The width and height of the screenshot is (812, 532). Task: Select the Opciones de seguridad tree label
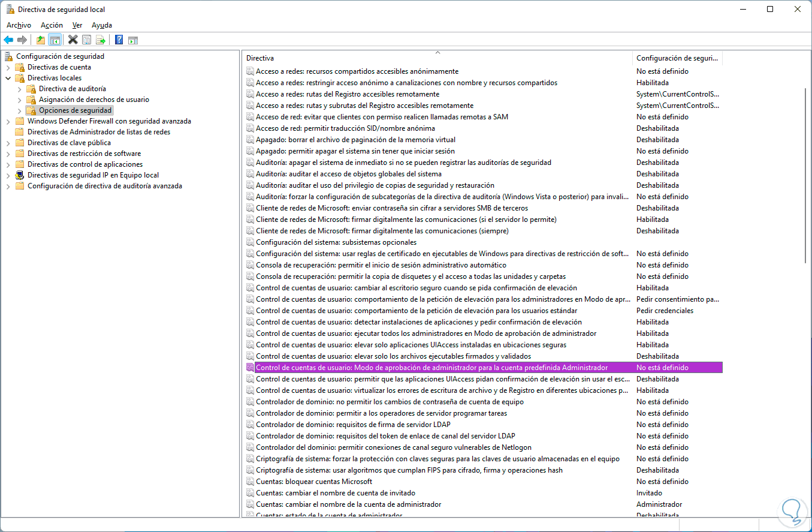tap(75, 110)
